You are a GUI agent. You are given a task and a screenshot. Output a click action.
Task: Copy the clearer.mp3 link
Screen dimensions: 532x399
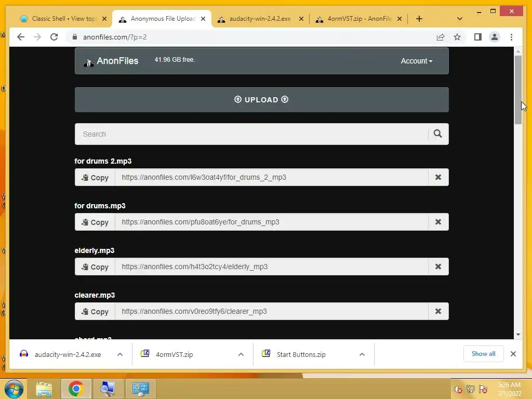pyautogui.click(x=95, y=311)
